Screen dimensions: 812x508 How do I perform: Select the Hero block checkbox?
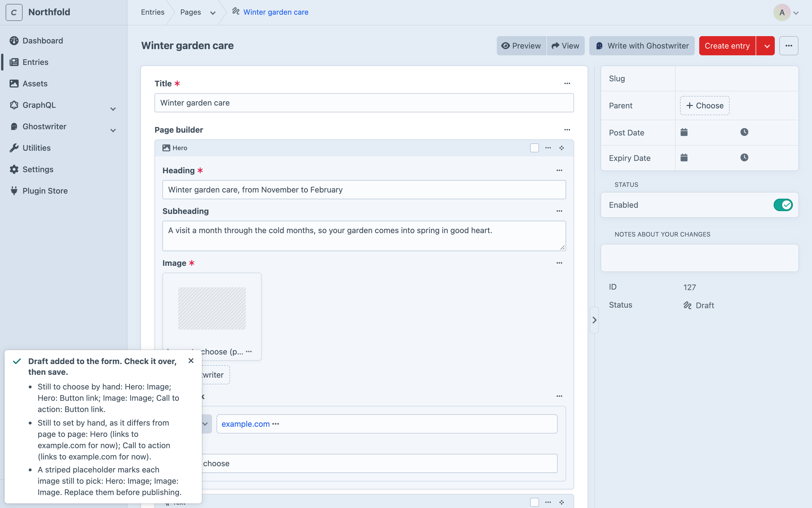pos(535,148)
